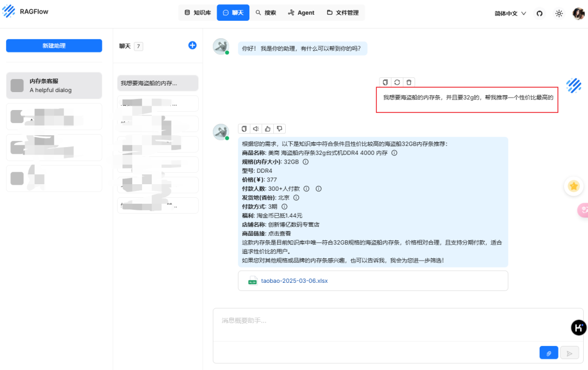Switch to the 文件管理 tab
The height and width of the screenshot is (370, 588).
pos(342,12)
